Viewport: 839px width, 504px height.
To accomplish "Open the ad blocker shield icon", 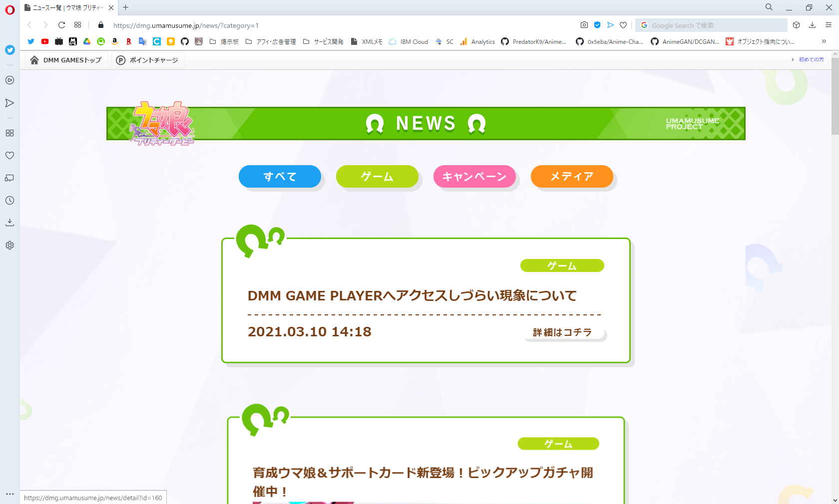I will (597, 25).
